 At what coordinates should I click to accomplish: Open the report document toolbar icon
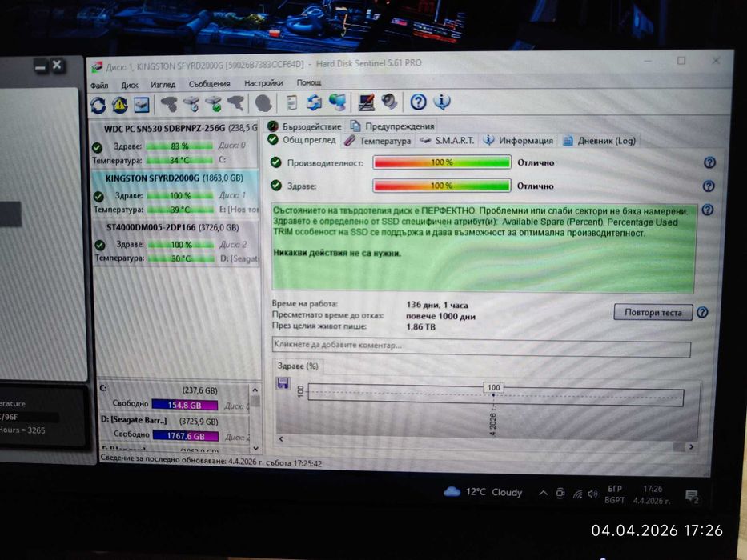pyautogui.click(x=291, y=102)
